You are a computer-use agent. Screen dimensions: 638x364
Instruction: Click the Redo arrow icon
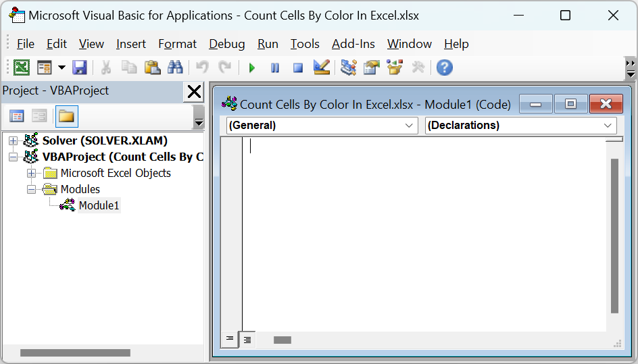[224, 68]
